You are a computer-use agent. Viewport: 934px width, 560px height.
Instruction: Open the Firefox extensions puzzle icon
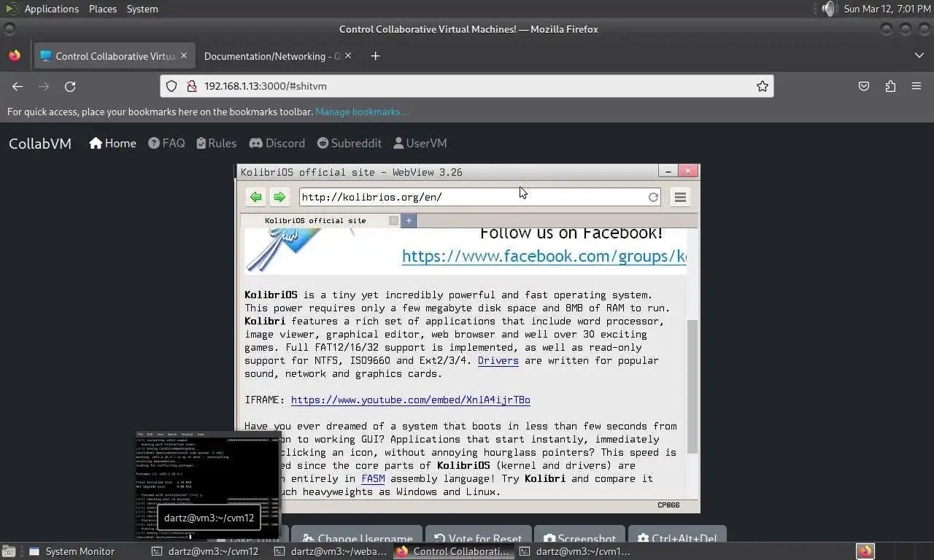click(890, 86)
